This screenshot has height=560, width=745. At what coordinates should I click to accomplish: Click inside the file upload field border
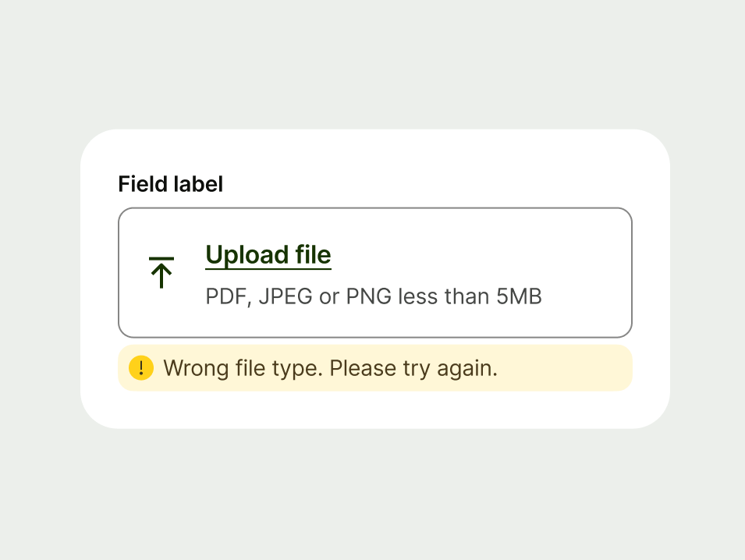pos(374,271)
